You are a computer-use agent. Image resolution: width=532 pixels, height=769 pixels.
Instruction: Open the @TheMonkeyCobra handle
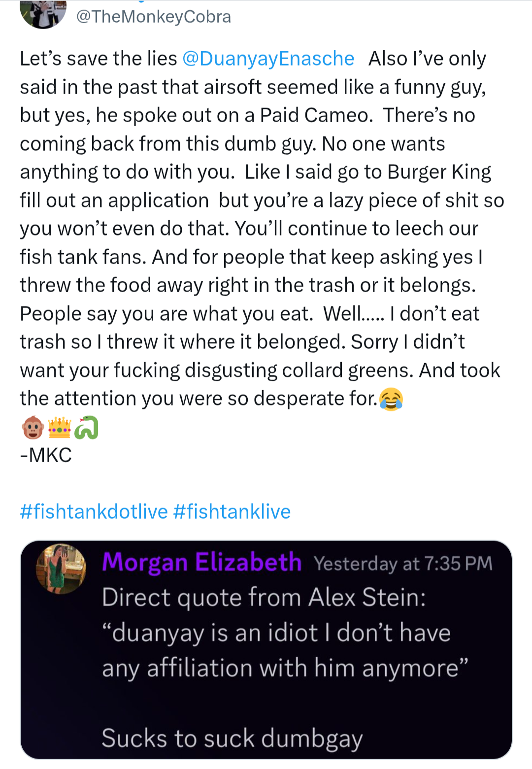pos(154,17)
